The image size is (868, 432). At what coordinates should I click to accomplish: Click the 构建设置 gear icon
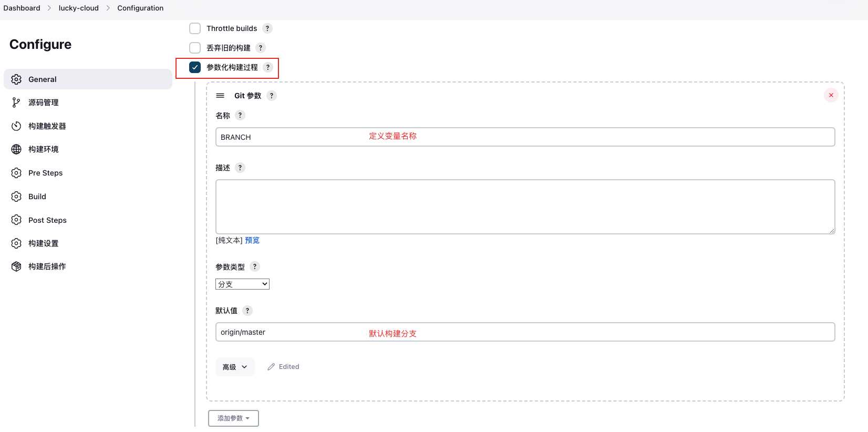16,243
